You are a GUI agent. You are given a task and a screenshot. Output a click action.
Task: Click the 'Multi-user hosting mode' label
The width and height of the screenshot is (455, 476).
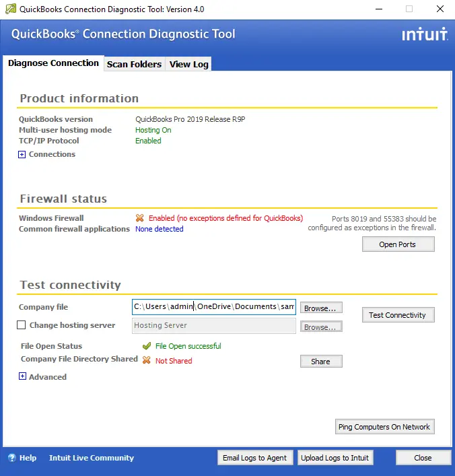(65, 130)
